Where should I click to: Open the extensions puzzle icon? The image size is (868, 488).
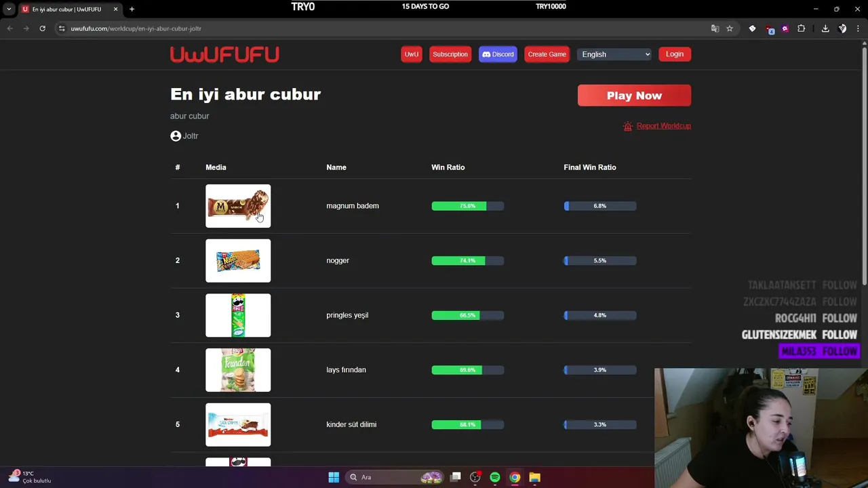pyautogui.click(x=802, y=28)
